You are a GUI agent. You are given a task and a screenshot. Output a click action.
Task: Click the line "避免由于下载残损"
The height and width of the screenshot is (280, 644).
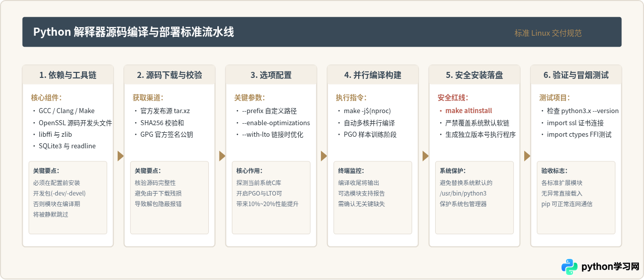158,193
